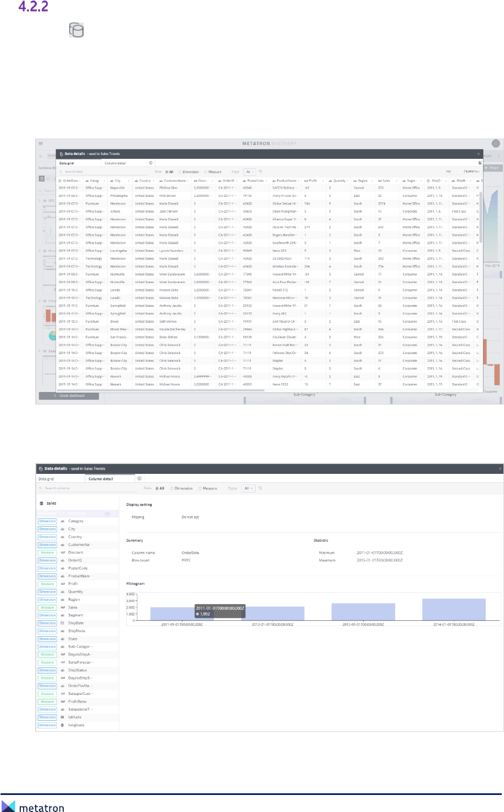This screenshot has height=812, width=504.
Task: Open the Type All dropdown in Column detail view
Action: click(x=248, y=488)
